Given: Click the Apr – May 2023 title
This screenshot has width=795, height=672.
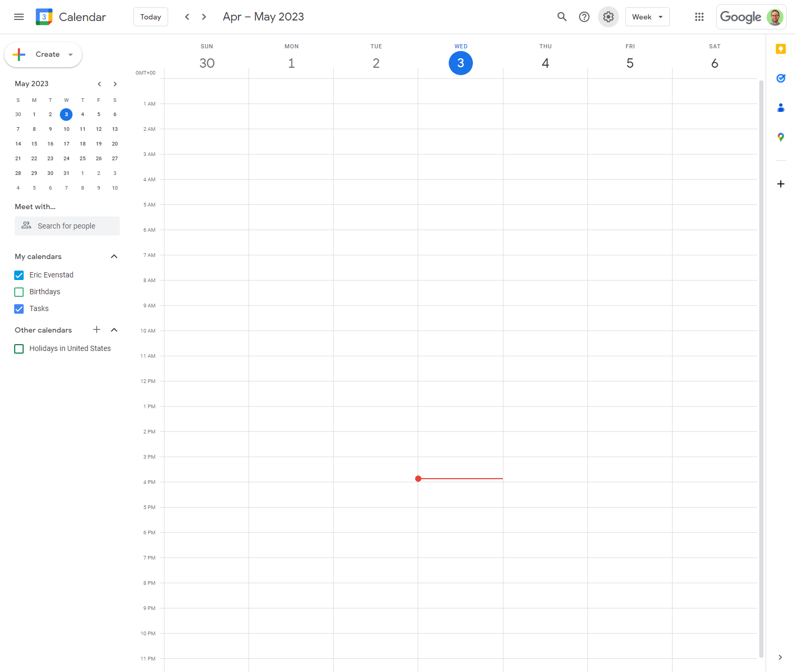Looking at the screenshot, I should [x=263, y=17].
